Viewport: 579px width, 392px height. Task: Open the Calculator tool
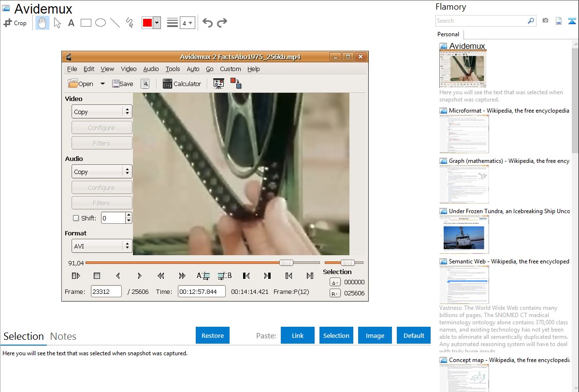pyautogui.click(x=182, y=84)
